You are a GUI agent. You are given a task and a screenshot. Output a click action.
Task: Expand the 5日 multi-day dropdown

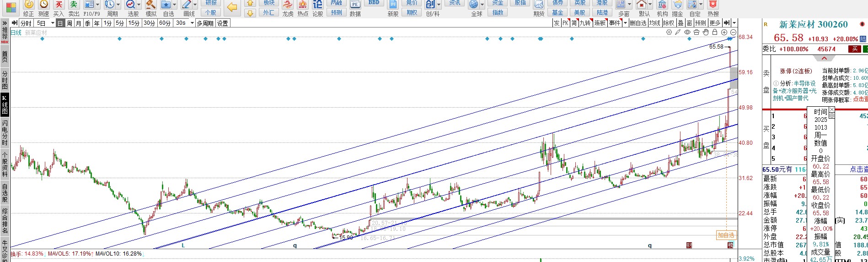pos(53,23)
